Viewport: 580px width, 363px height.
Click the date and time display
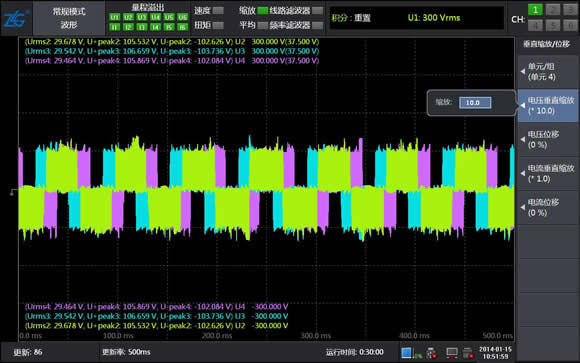click(x=495, y=353)
